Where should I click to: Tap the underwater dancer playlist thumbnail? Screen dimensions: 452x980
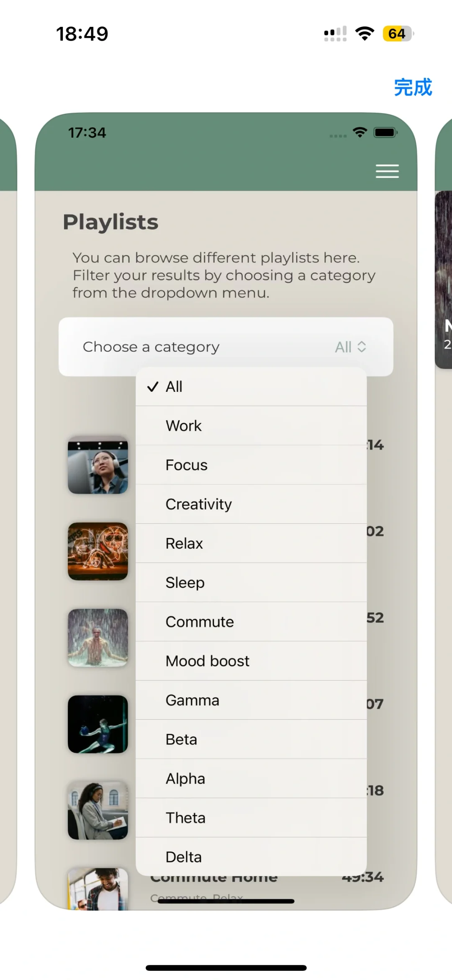coord(98,724)
